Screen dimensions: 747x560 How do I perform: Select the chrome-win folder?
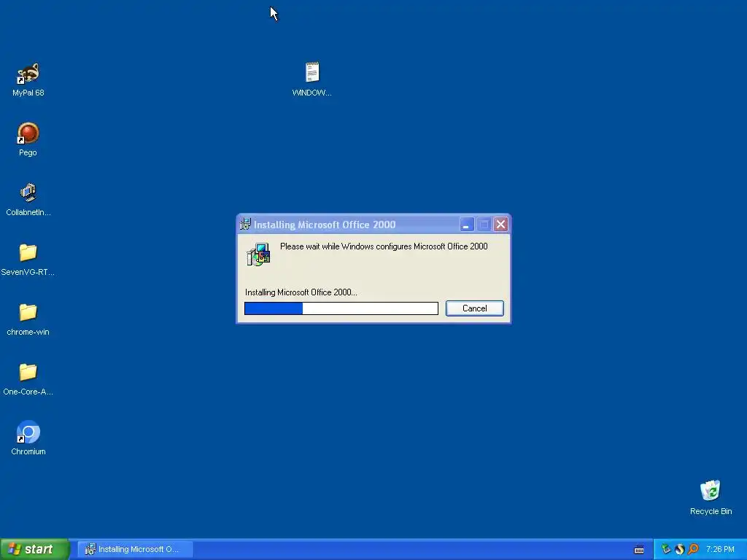(28, 312)
